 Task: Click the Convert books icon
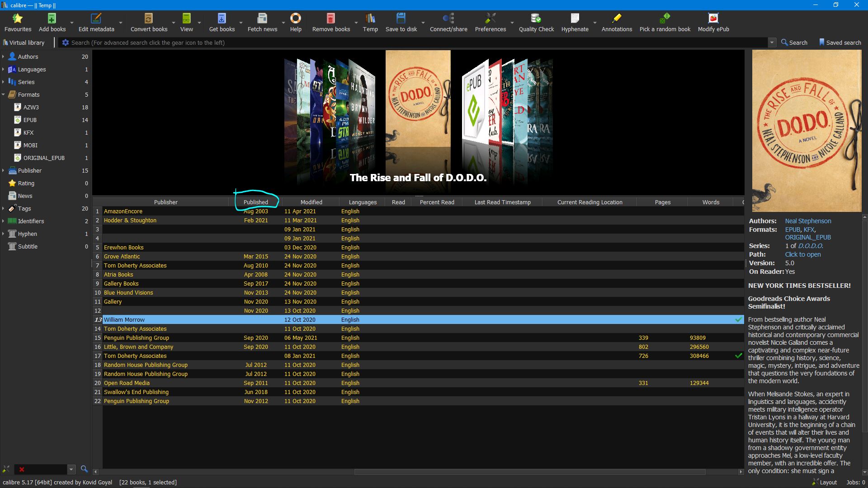click(x=148, y=19)
